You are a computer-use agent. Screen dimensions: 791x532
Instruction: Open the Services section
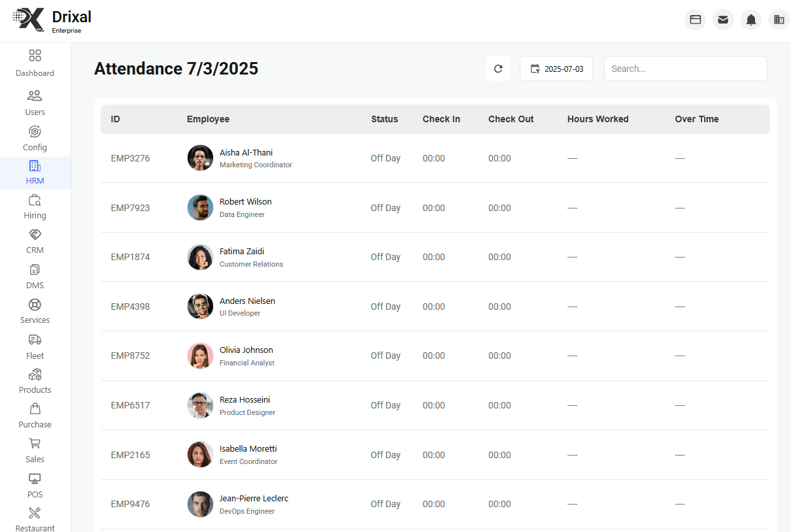click(35, 310)
